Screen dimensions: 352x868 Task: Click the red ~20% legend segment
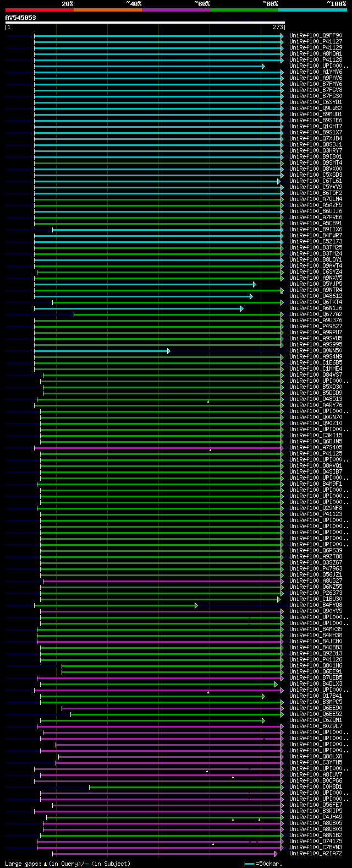click(39, 10)
